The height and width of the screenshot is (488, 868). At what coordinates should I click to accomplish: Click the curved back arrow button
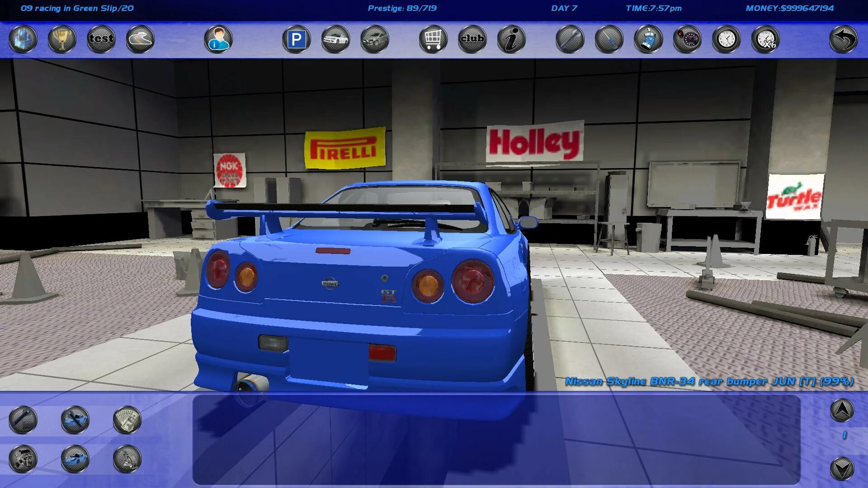point(844,39)
